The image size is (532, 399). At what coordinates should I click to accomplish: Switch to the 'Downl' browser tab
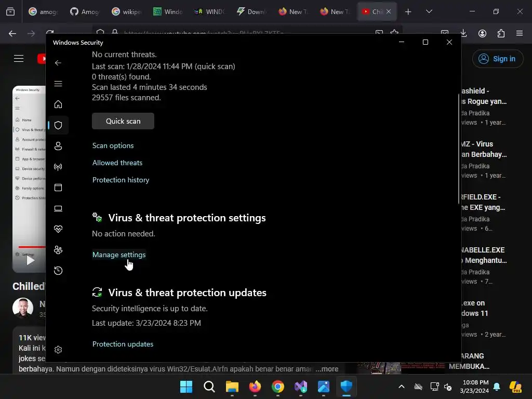click(x=251, y=12)
